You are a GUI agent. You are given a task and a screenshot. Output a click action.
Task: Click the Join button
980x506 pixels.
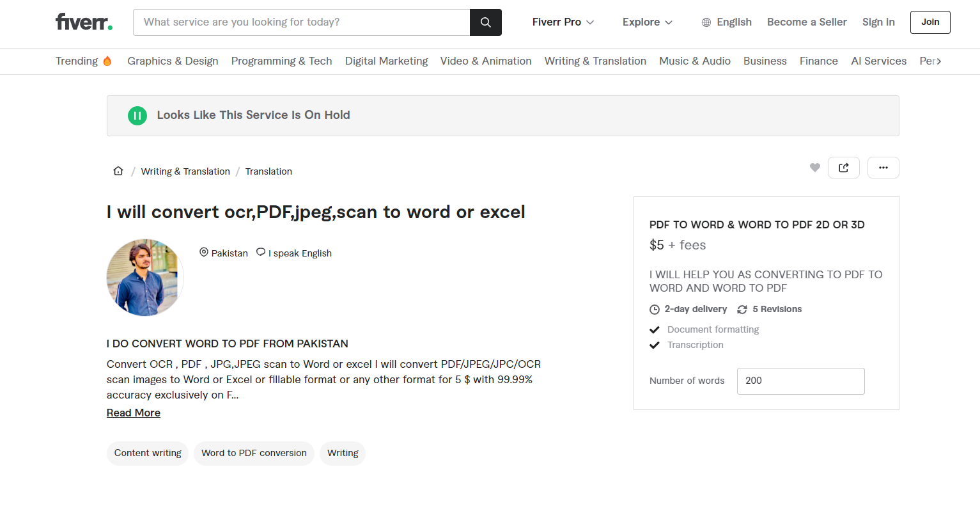point(930,22)
